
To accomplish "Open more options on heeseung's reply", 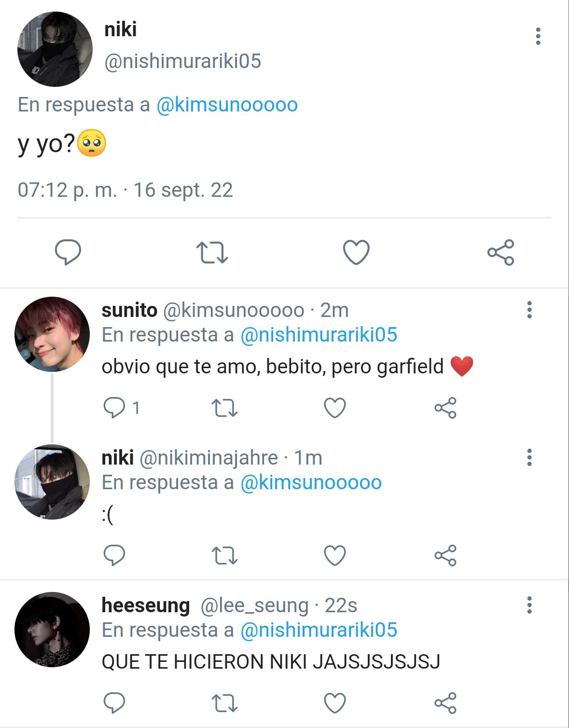I will coord(529,605).
